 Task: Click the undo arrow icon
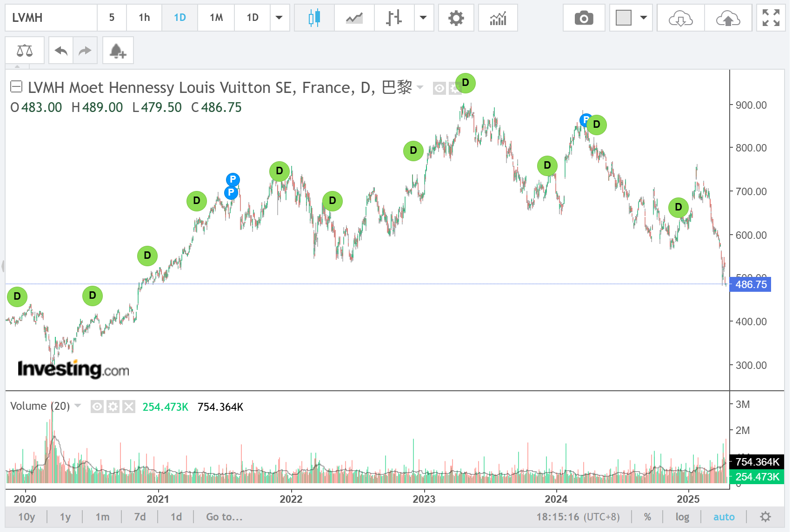[x=61, y=50]
